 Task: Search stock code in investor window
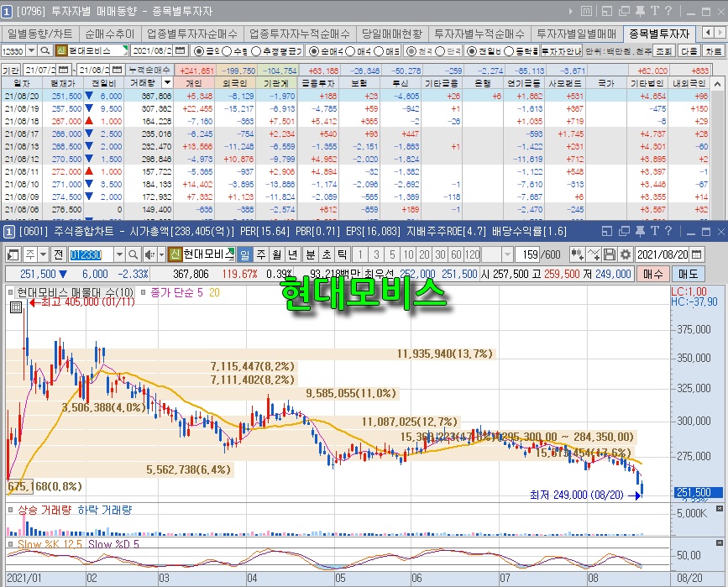pos(45,50)
